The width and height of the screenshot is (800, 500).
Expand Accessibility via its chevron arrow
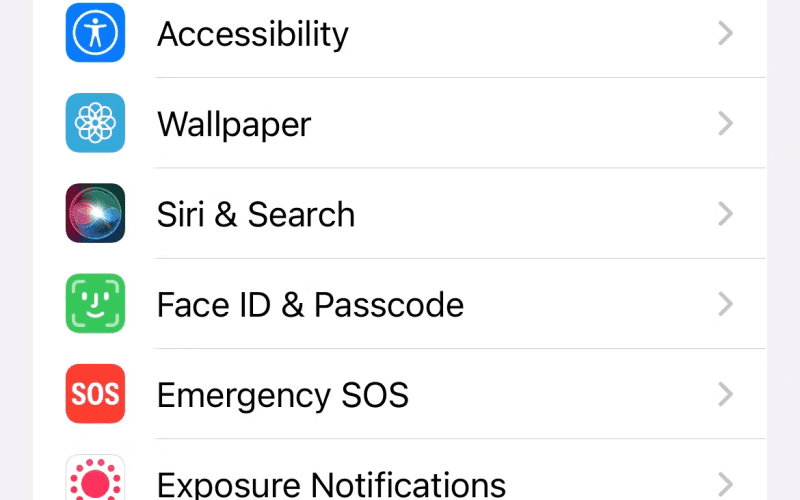pyautogui.click(x=726, y=33)
